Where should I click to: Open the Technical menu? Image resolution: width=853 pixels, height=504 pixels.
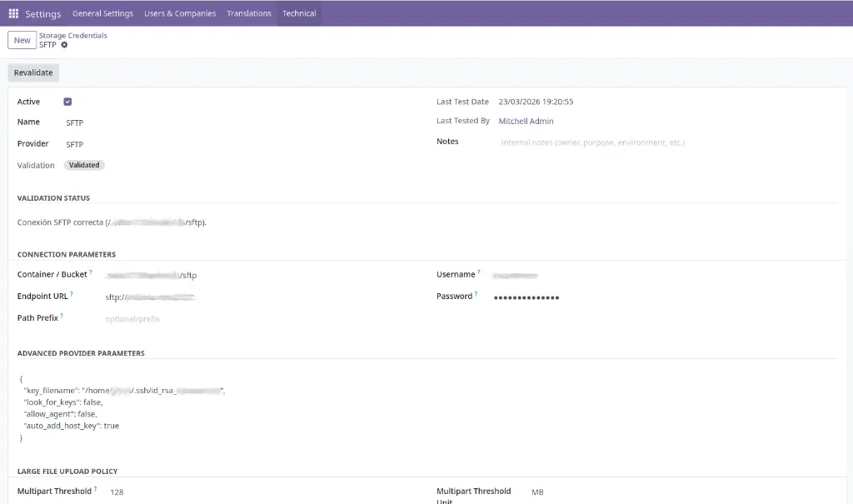299,13
